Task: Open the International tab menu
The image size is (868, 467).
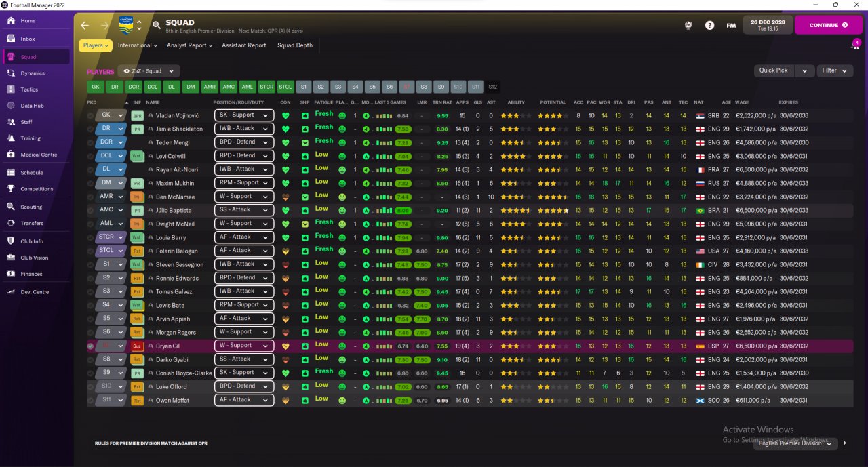Action: [138, 45]
